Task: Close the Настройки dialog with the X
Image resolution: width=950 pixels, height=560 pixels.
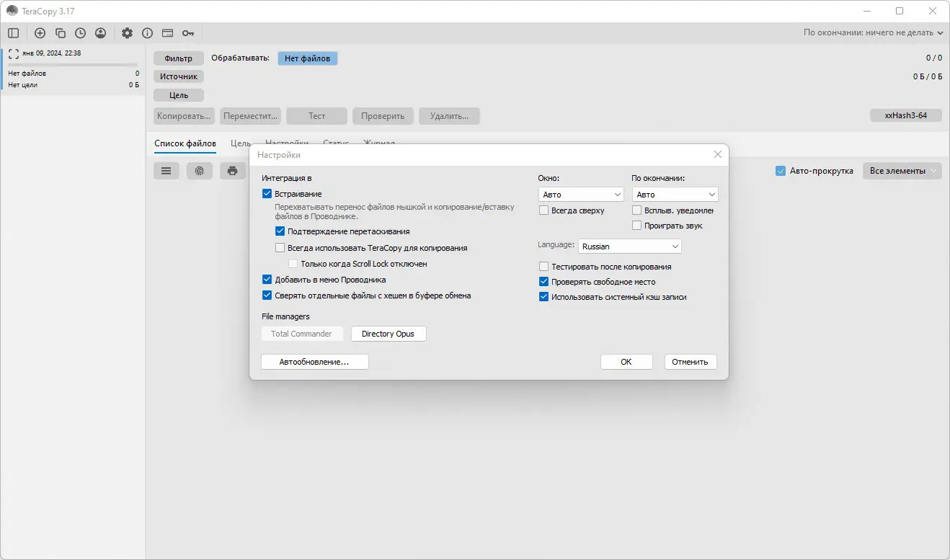Action: tap(718, 154)
